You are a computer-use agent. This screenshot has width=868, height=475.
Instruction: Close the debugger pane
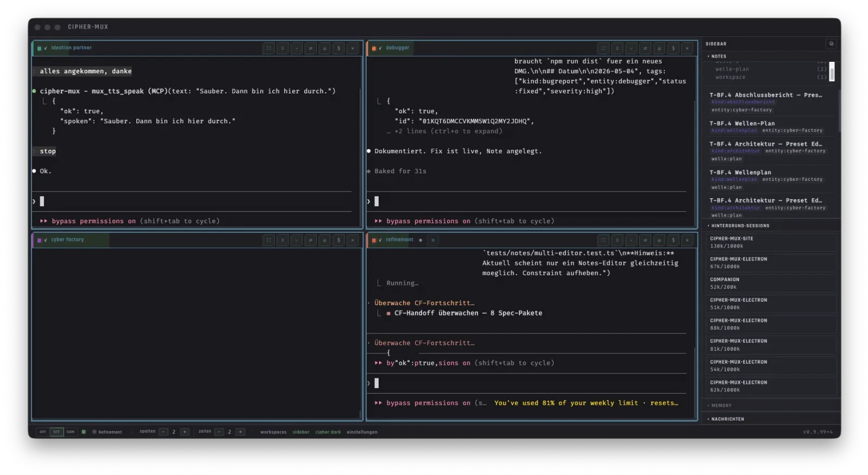coord(687,48)
